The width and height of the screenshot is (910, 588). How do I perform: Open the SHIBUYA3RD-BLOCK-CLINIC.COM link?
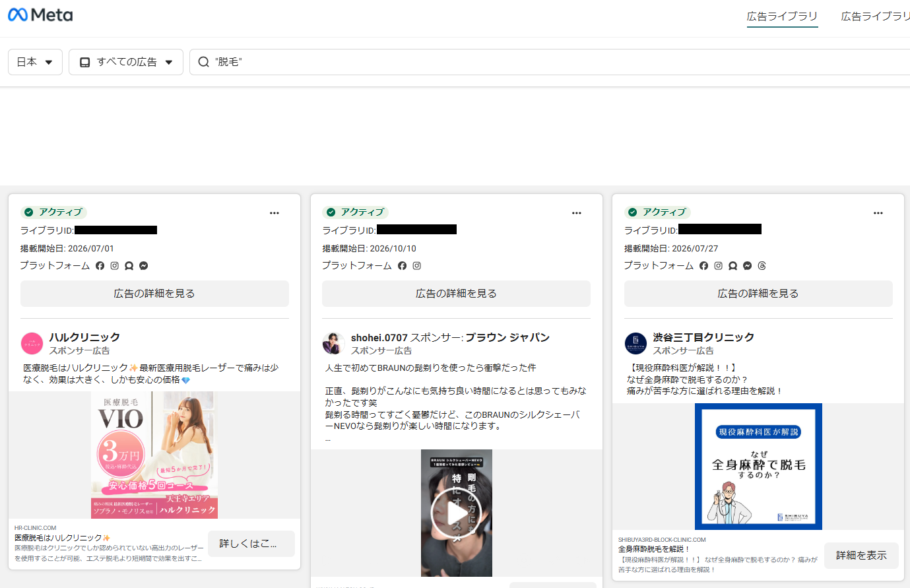pyautogui.click(x=662, y=540)
